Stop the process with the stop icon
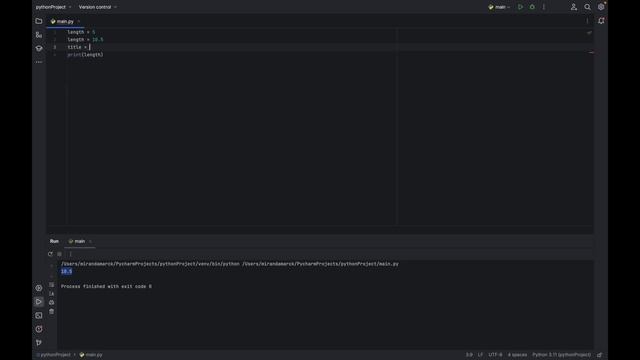Screen dimensions: 640x360 (x=60, y=254)
